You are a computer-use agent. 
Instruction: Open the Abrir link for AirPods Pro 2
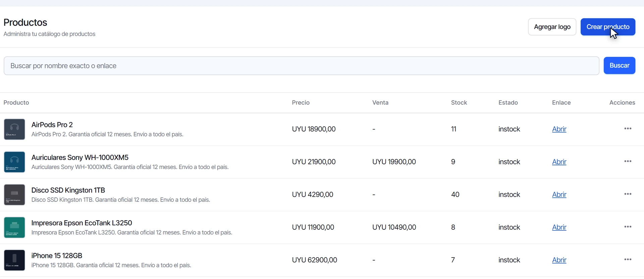point(559,129)
